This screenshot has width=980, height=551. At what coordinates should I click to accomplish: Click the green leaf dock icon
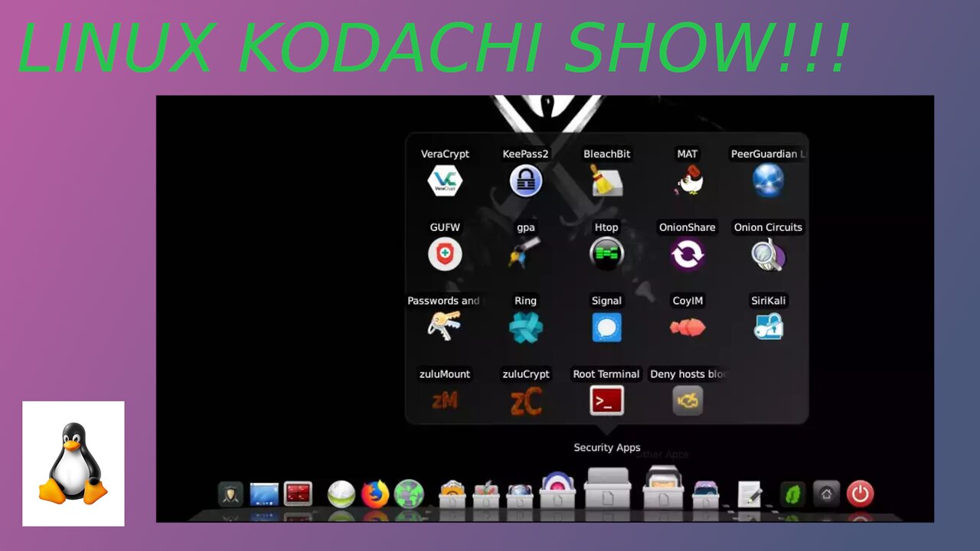pos(792,494)
